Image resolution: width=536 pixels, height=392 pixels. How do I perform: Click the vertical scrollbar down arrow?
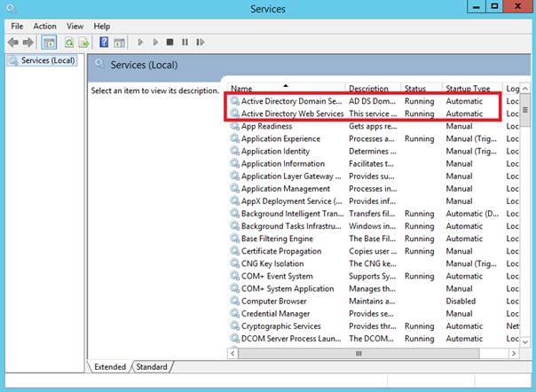pyautogui.click(x=525, y=341)
